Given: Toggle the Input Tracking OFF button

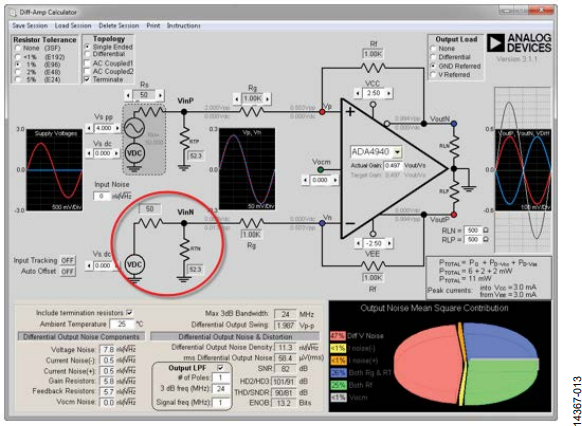Looking at the screenshot, I should 68,260.
